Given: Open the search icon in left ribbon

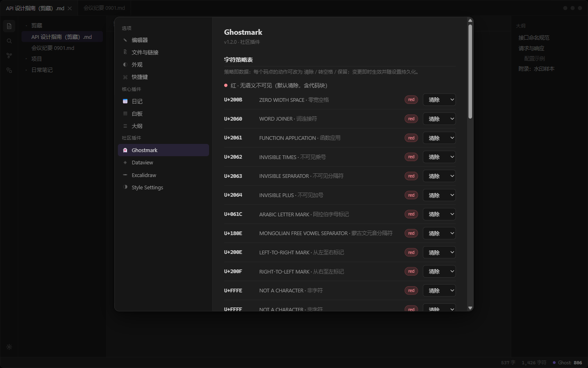Looking at the screenshot, I should pyautogui.click(x=9, y=41).
